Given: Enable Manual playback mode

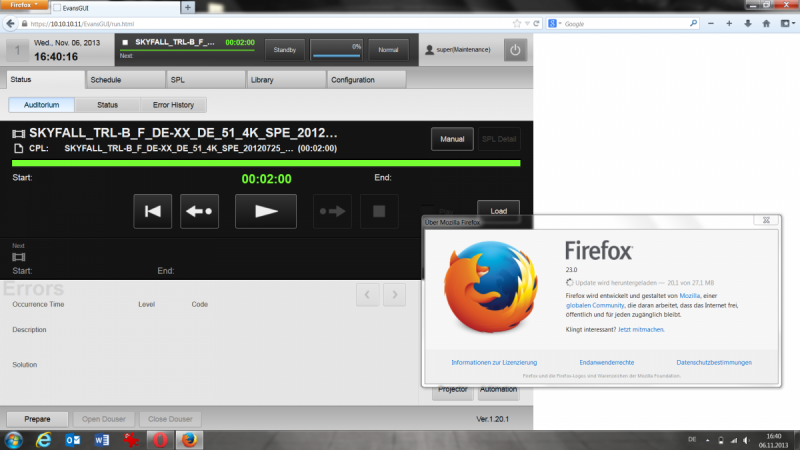Looking at the screenshot, I should (x=452, y=139).
